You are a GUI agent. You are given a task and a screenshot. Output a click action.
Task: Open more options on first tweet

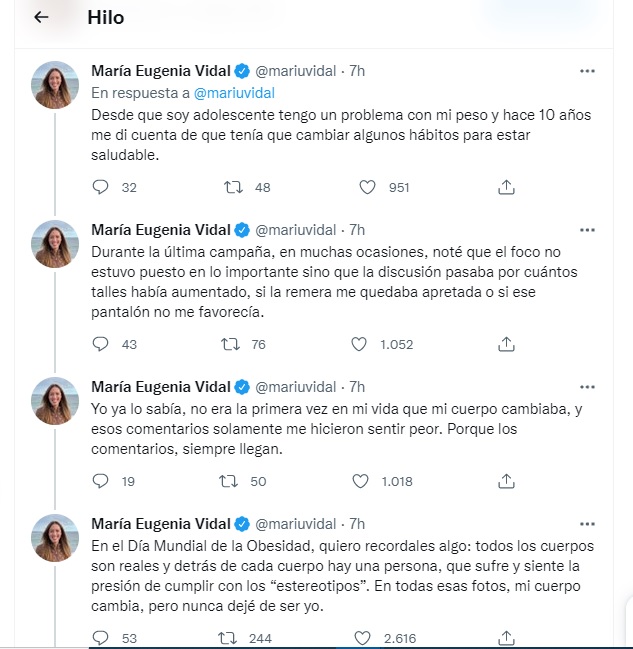pos(588,71)
